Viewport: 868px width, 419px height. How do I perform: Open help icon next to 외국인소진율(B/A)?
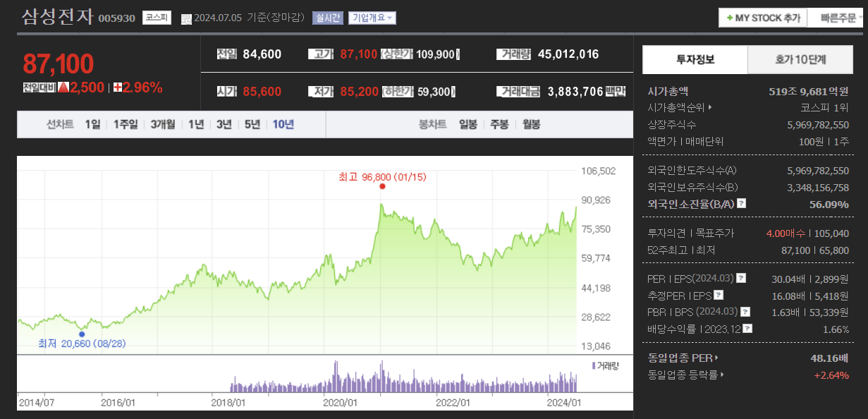[x=741, y=204]
